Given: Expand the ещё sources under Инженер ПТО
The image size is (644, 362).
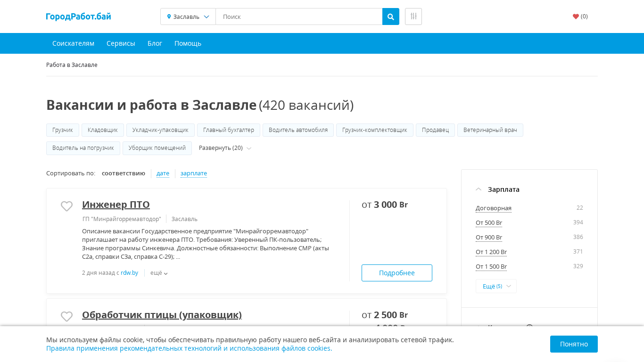Looking at the screenshot, I should click(159, 273).
